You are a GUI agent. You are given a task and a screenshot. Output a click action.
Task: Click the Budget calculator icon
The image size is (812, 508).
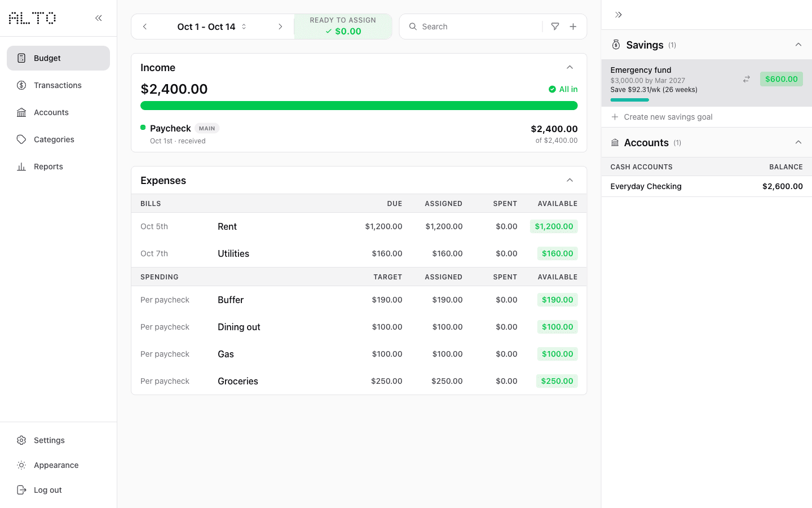click(x=21, y=58)
